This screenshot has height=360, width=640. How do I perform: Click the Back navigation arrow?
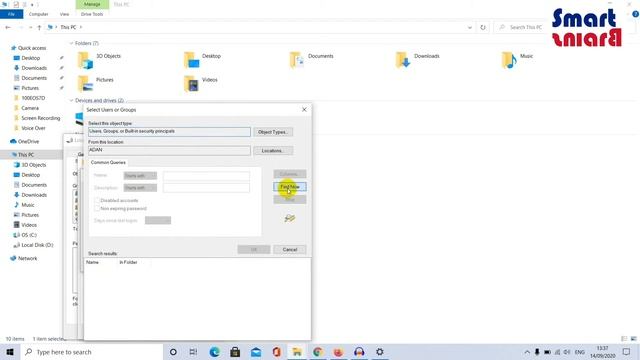coord(8,27)
